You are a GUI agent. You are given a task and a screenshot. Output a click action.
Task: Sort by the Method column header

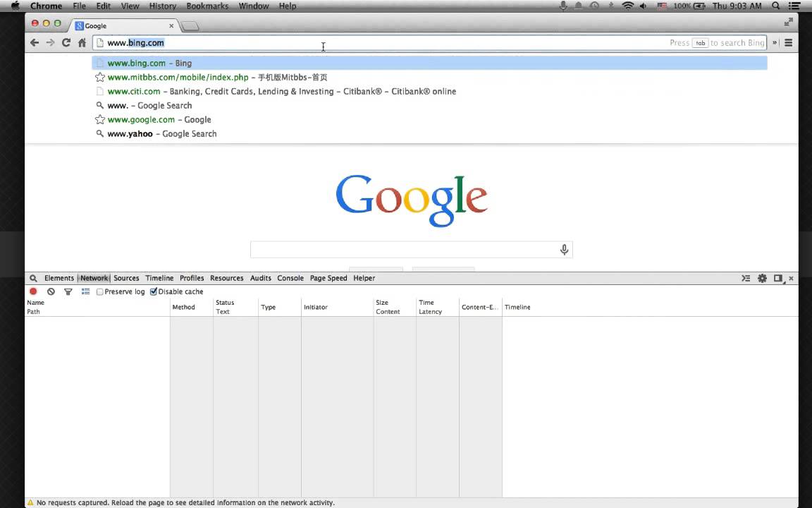(x=192, y=308)
